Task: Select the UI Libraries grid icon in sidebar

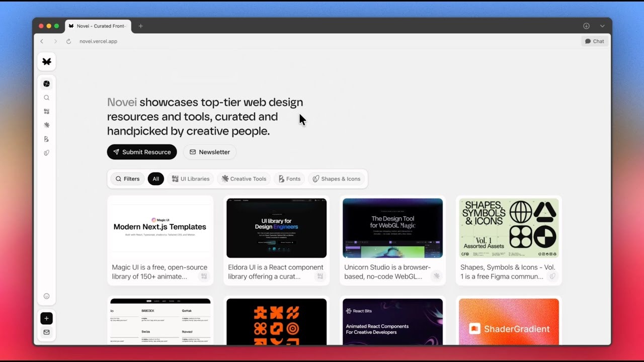Action: (47, 112)
